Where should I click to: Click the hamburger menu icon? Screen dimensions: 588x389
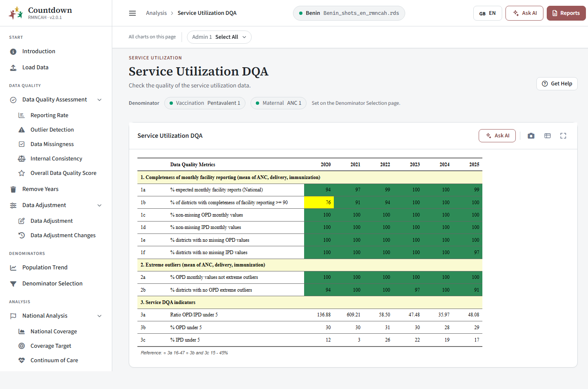tap(132, 13)
